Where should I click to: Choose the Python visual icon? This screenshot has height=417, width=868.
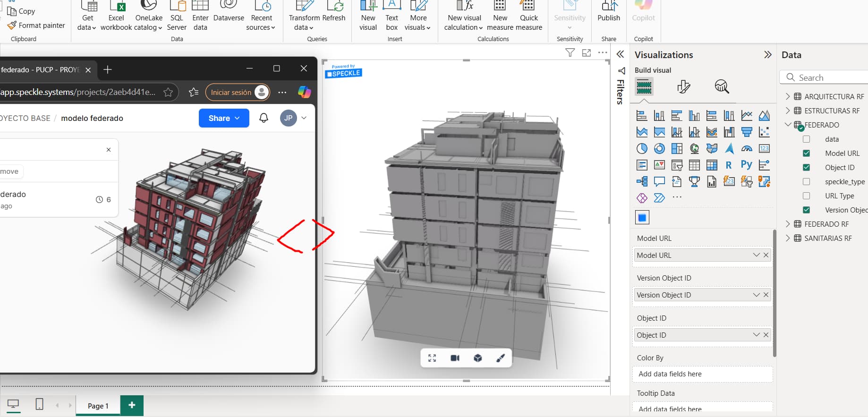point(747,165)
